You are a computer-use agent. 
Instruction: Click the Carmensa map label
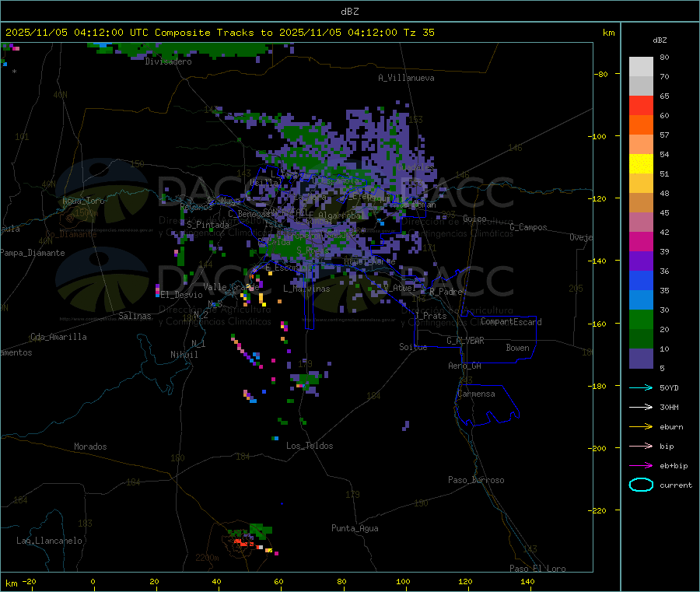click(476, 394)
